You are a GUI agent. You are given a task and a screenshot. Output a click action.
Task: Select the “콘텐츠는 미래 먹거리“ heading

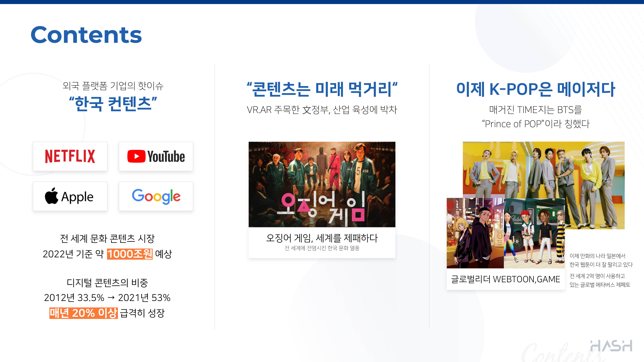click(322, 89)
